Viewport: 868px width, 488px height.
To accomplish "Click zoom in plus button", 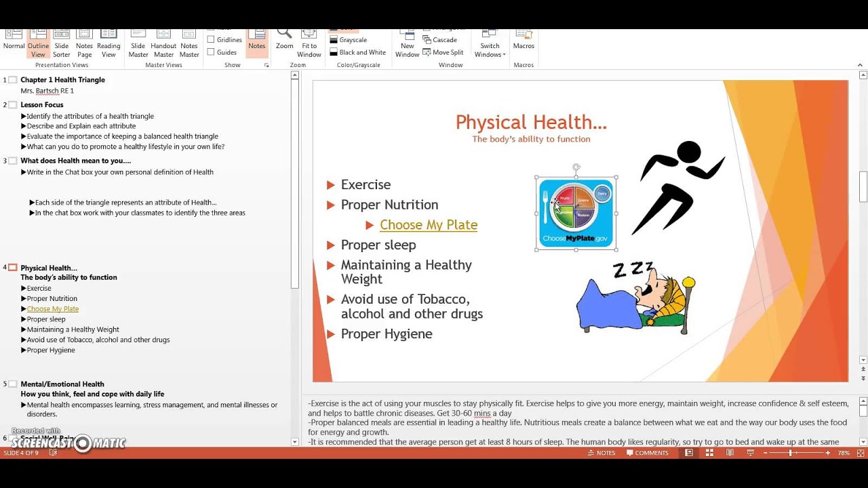I will tap(827, 453).
